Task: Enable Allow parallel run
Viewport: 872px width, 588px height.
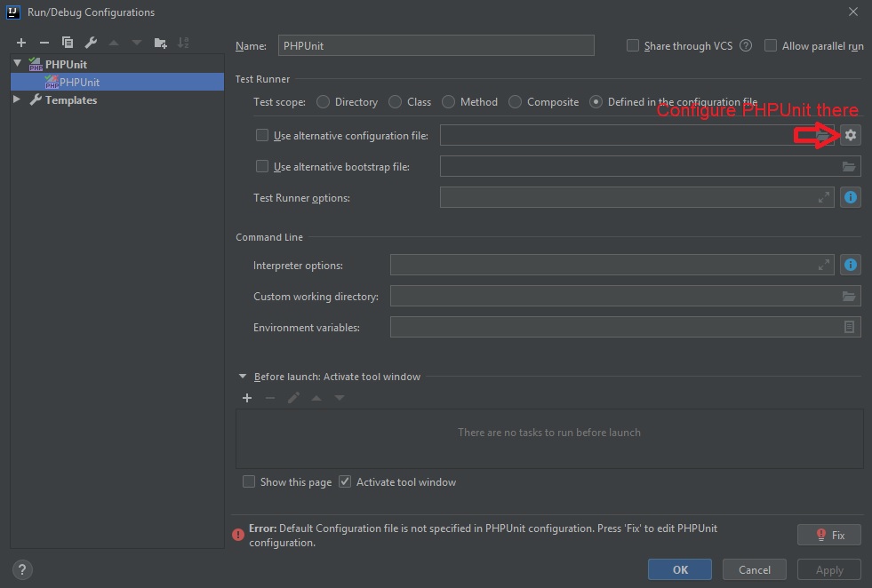Action: pyautogui.click(x=771, y=45)
